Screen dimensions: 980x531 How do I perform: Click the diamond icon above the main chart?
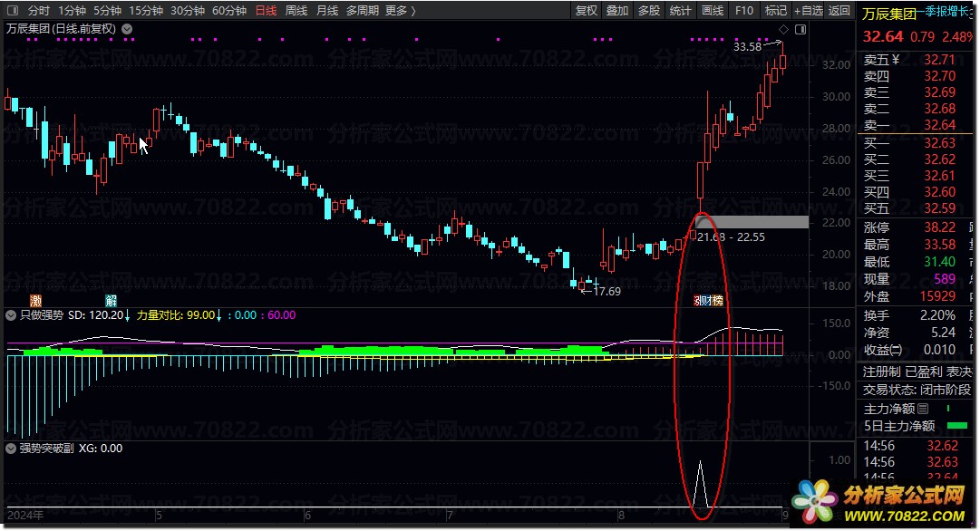(x=784, y=29)
